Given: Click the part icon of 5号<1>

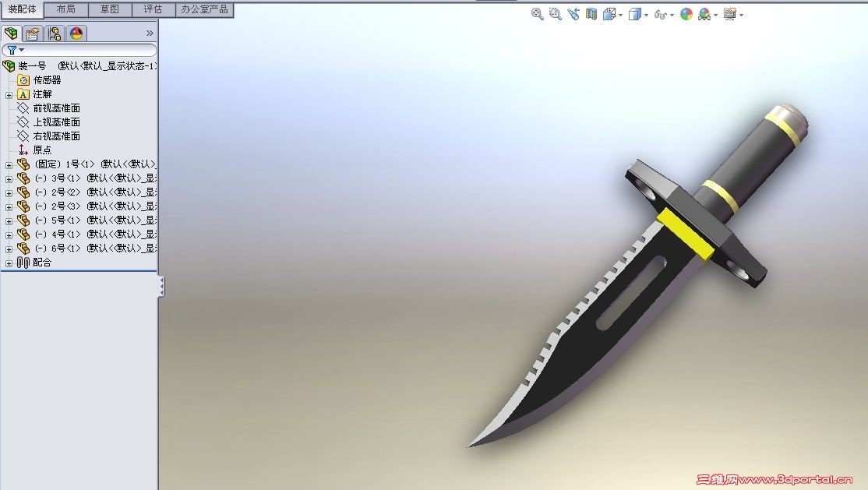Looking at the screenshot, I should coord(23,220).
